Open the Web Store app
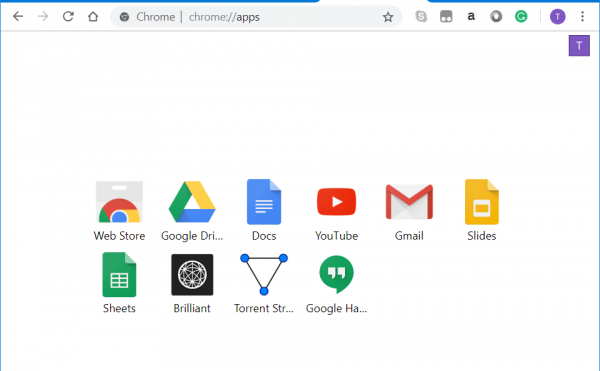 pyautogui.click(x=119, y=202)
